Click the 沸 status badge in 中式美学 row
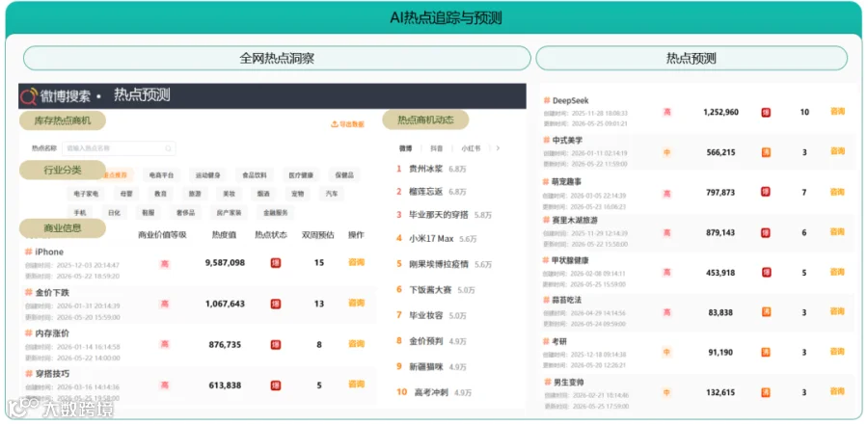 [x=766, y=152]
